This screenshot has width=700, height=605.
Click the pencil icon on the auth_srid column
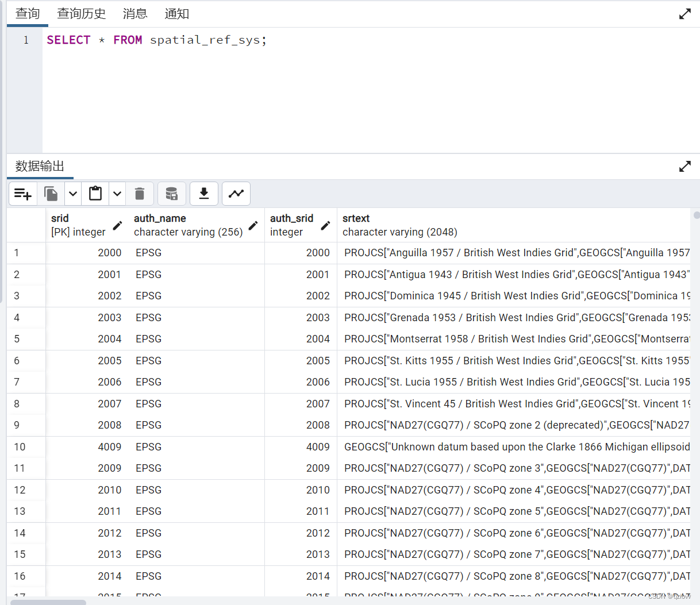(x=325, y=226)
